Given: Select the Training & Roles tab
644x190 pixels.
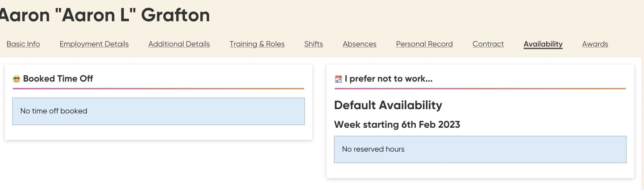Looking at the screenshot, I should pyautogui.click(x=257, y=44).
